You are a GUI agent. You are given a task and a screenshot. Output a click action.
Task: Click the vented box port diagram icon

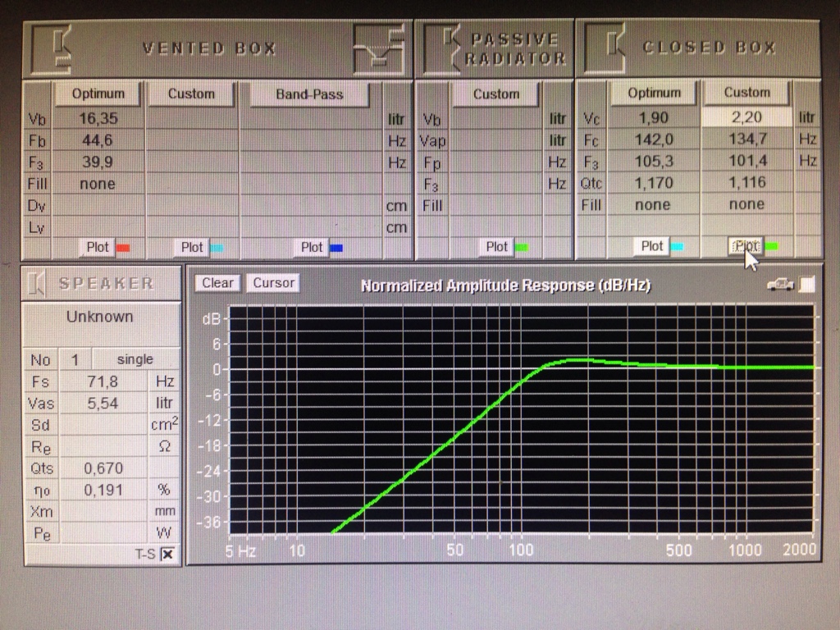[379, 49]
